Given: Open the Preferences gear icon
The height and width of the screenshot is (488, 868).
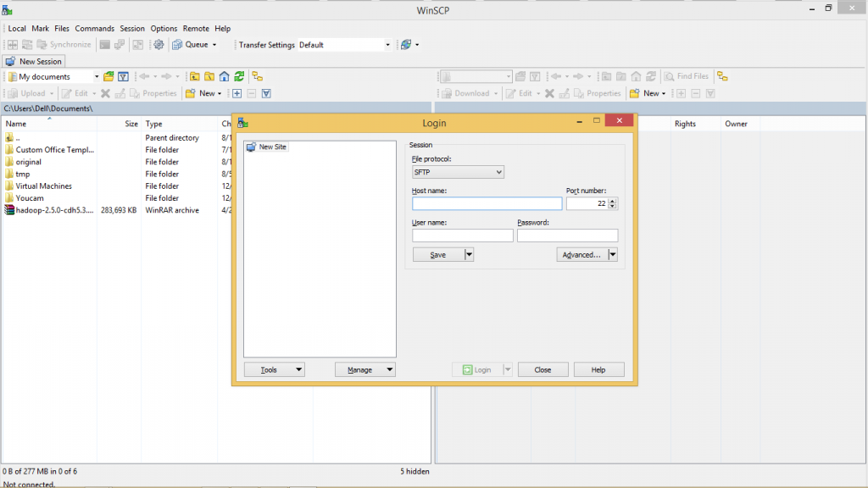Looking at the screenshot, I should [x=159, y=45].
